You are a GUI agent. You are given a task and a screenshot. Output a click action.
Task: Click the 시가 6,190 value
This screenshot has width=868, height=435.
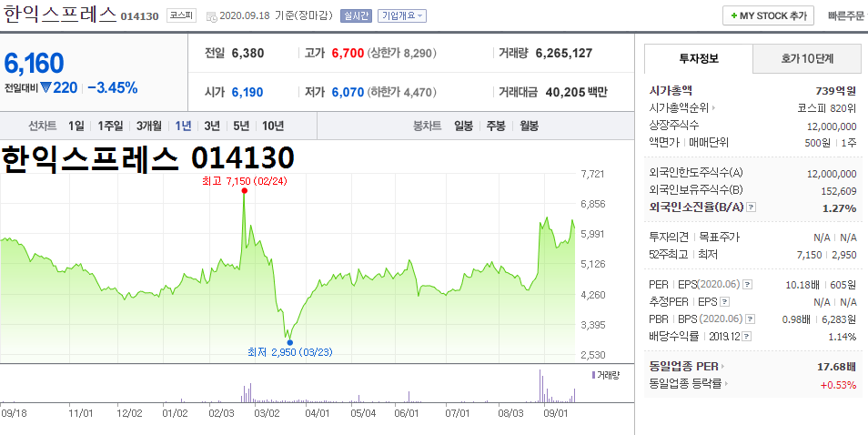click(x=247, y=93)
